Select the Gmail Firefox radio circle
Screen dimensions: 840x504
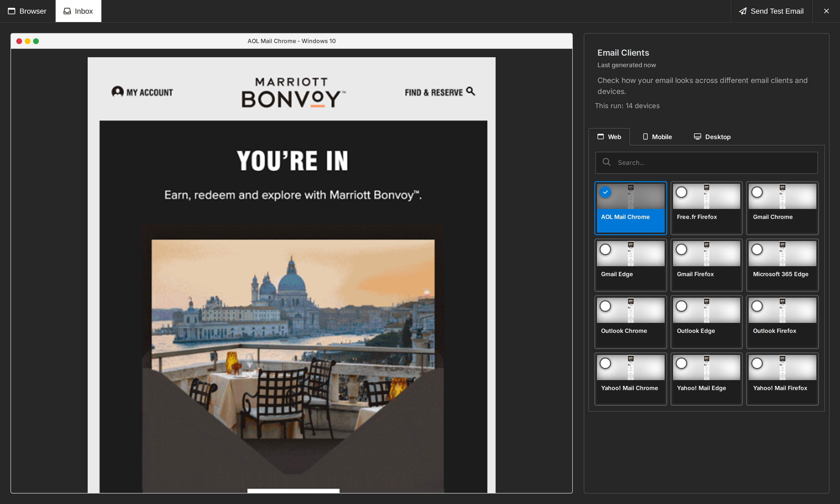681,249
